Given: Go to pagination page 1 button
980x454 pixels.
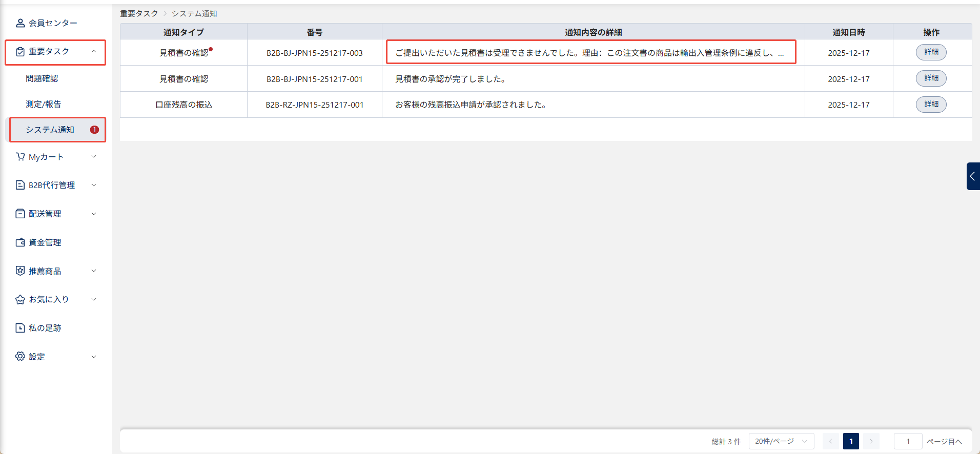Looking at the screenshot, I should pos(851,441).
